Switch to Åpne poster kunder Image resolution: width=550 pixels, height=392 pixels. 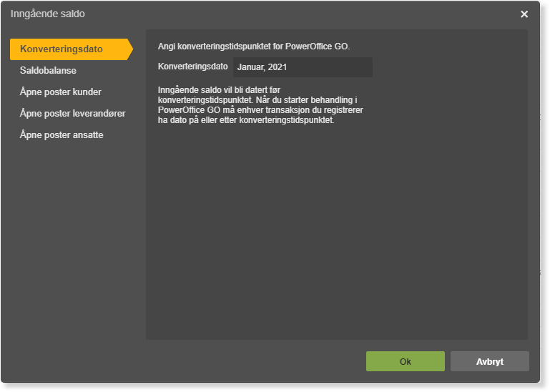(x=61, y=92)
